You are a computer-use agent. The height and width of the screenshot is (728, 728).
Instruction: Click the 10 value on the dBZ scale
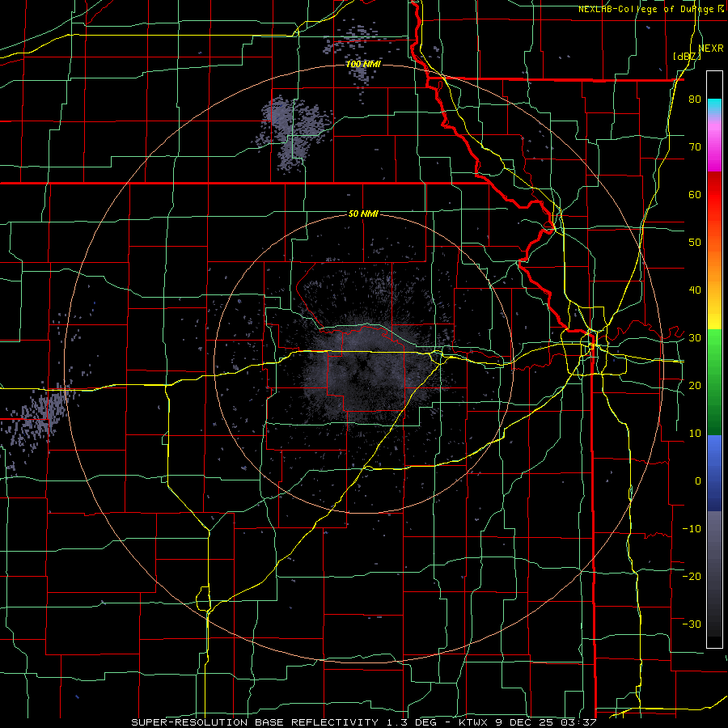click(695, 434)
